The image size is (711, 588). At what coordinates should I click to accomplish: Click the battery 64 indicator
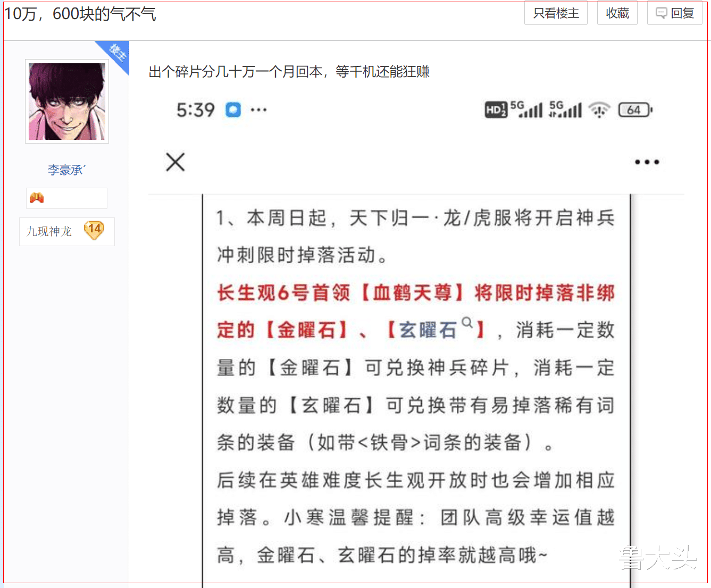tap(635, 110)
